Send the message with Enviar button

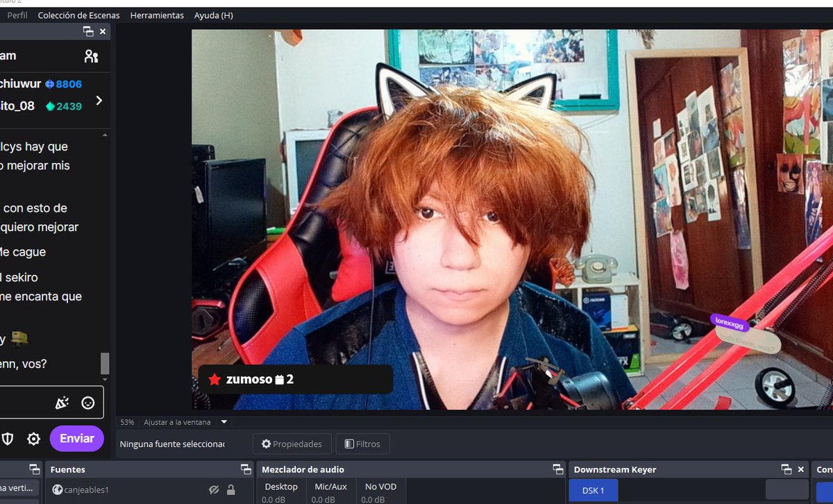(x=76, y=439)
